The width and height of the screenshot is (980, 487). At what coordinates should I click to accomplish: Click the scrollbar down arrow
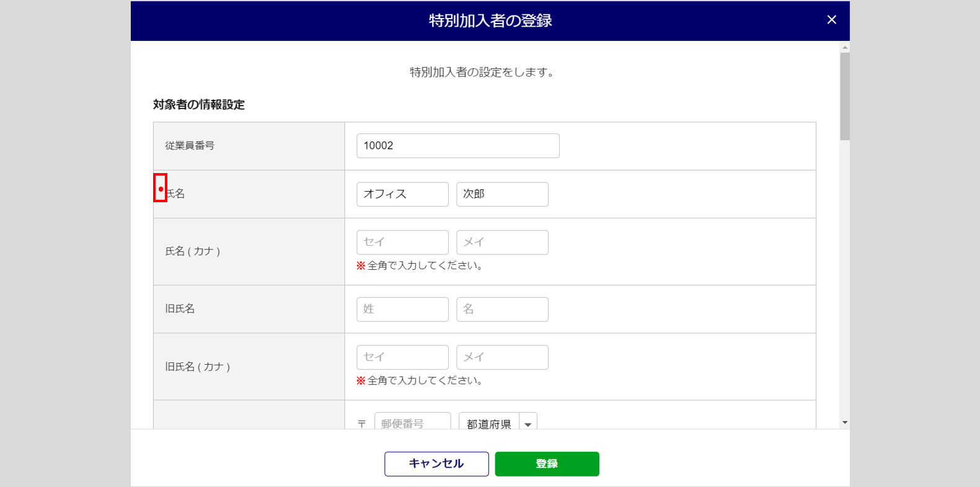845,422
